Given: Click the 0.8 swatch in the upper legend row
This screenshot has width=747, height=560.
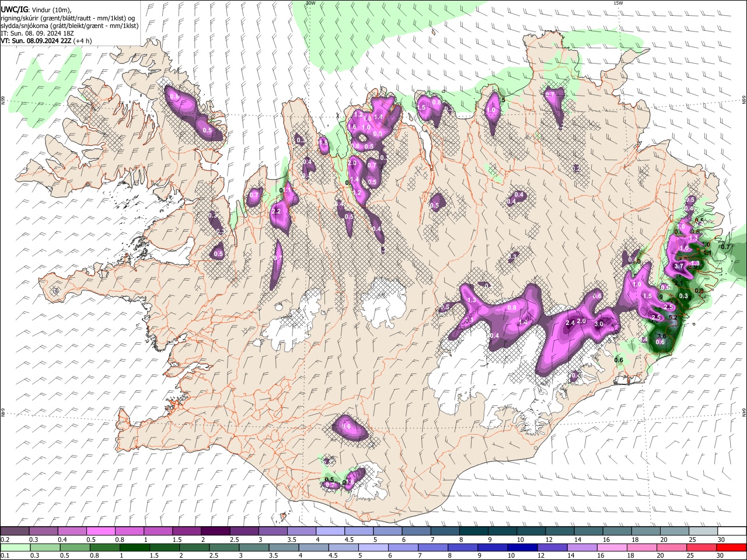Looking at the screenshot, I should tap(129, 531).
